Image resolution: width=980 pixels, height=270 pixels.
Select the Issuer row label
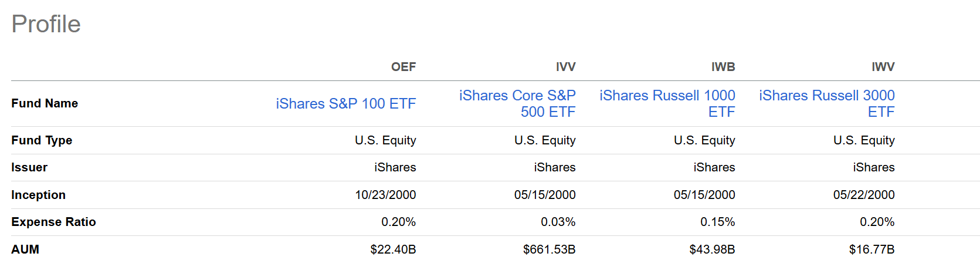tap(29, 167)
